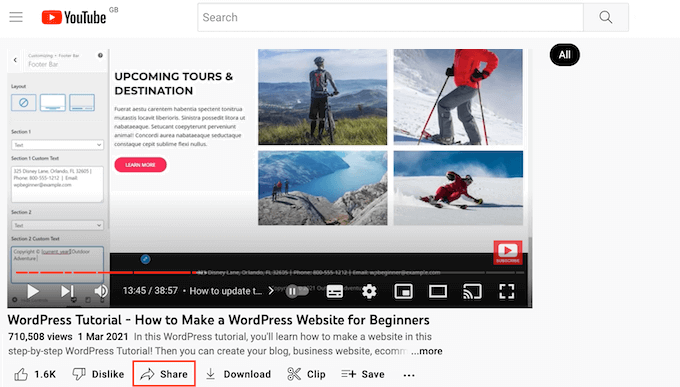680x387 pixels.
Task: Click 'UPCOMING TOURS & DESTINATION' heading
Action: coord(173,83)
